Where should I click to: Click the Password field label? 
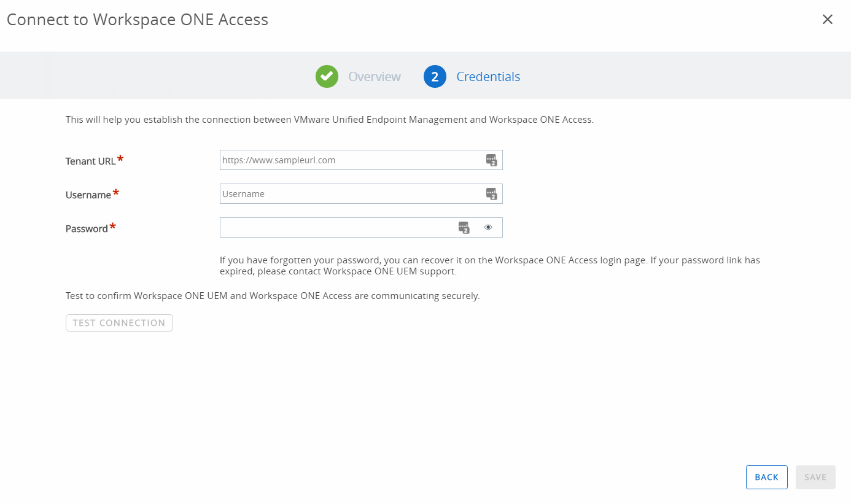pyautogui.click(x=87, y=229)
